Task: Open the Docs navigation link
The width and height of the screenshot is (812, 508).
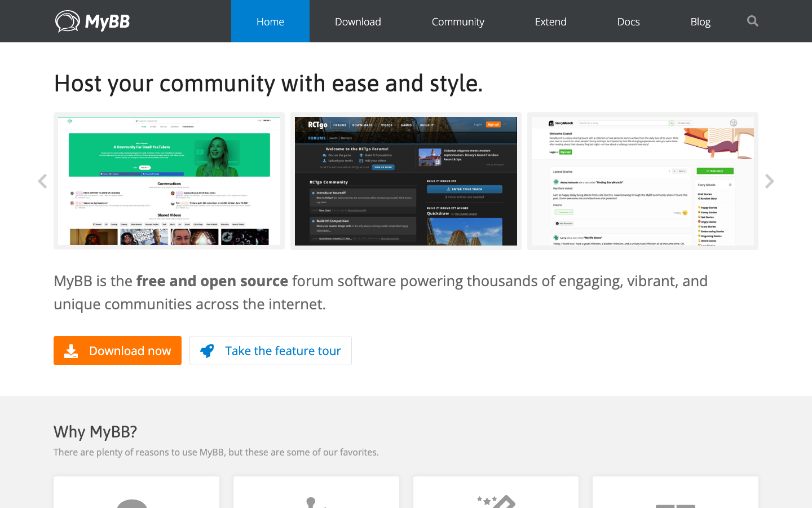Action: click(628, 21)
